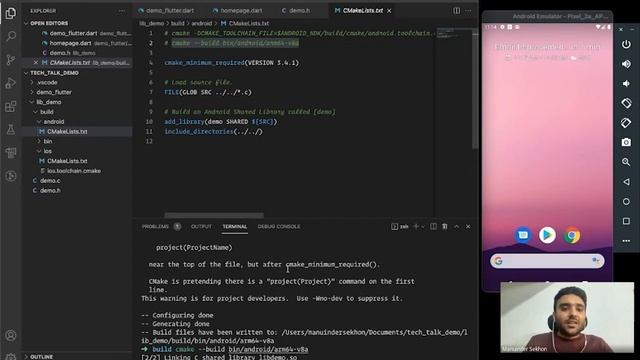This screenshot has height=360, width=640.
Task: Click Google search bar on emulator
Action: 547,261
